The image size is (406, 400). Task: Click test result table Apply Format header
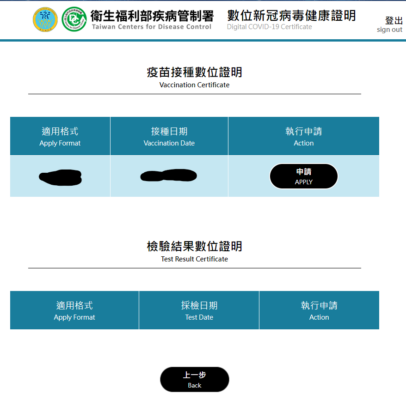pyautogui.click(x=74, y=310)
